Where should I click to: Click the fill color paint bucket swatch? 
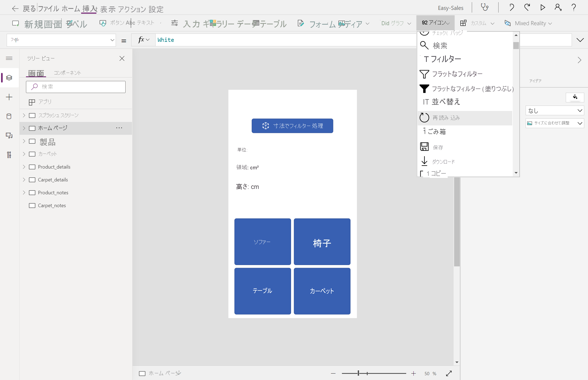coord(575,97)
